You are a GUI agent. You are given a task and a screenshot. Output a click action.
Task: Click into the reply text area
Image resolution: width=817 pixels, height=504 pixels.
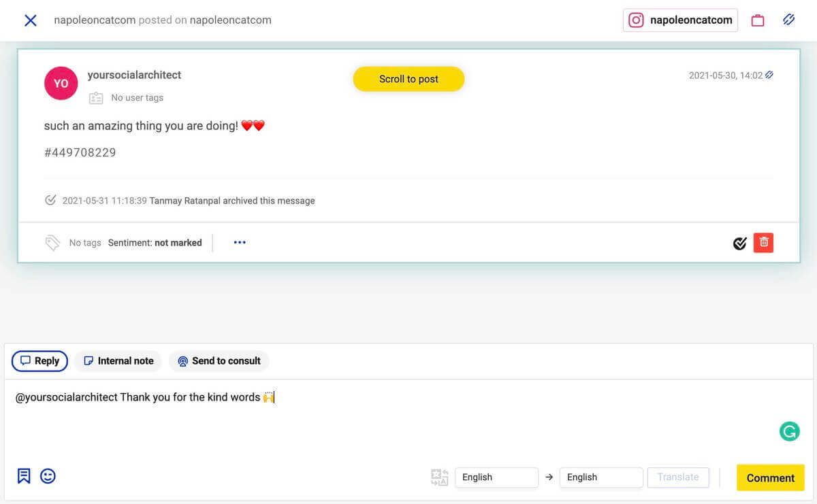[x=408, y=418]
